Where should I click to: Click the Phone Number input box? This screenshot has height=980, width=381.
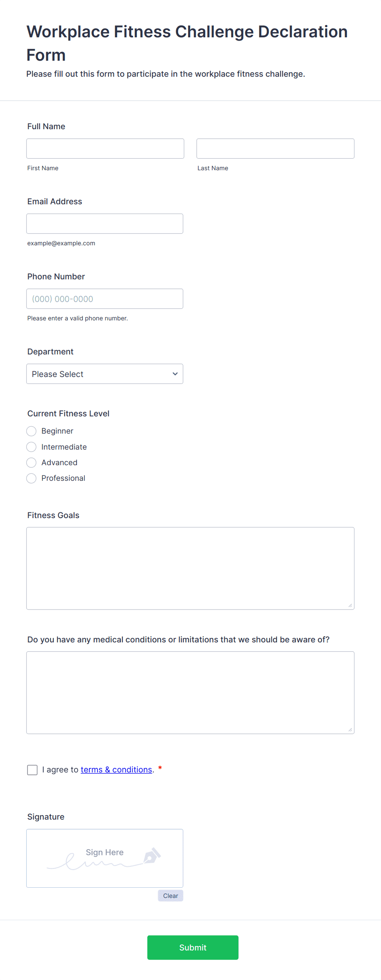[105, 299]
